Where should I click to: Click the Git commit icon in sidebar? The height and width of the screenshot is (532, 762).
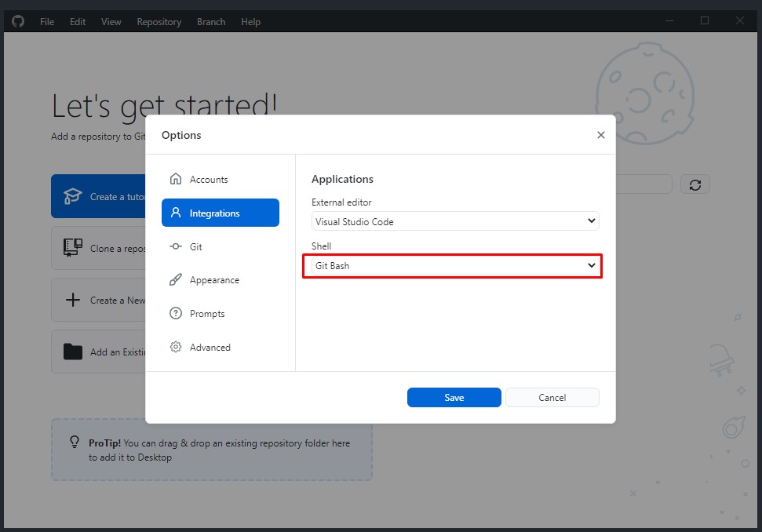(x=176, y=246)
